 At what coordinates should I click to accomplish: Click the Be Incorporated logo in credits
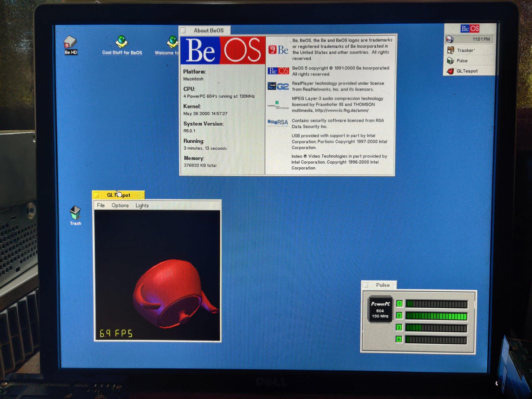click(278, 50)
